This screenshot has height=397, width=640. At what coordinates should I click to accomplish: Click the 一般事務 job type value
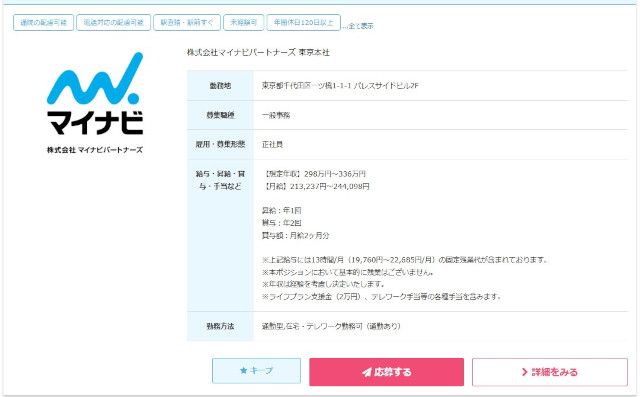[x=276, y=115]
